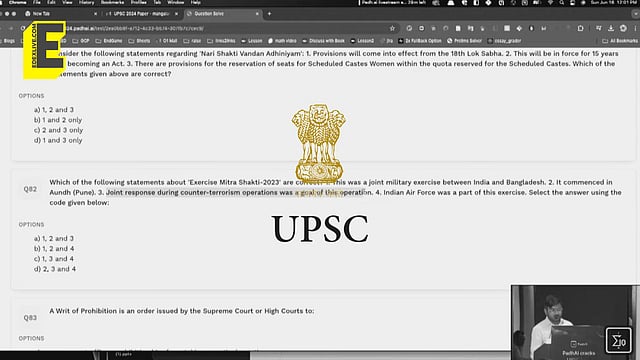Open the Extensions puzzle icon
Image resolution: width=640 pixels, height=360 pixels.
point(580,28)
